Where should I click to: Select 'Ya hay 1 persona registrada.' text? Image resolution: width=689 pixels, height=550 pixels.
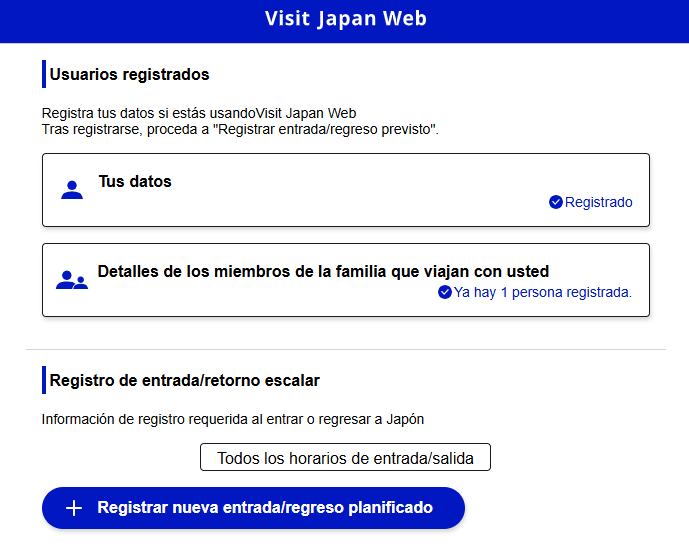tap(543, 292)
